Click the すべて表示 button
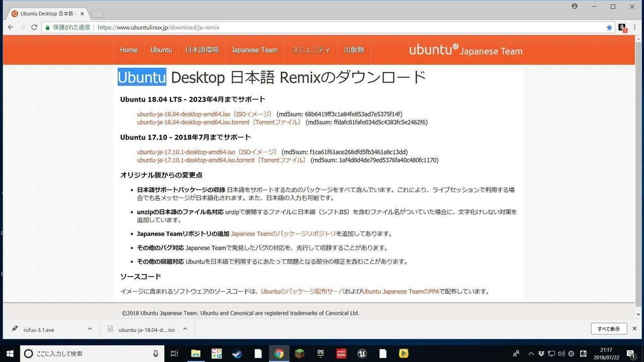644x362 pixels. (608, 329)
